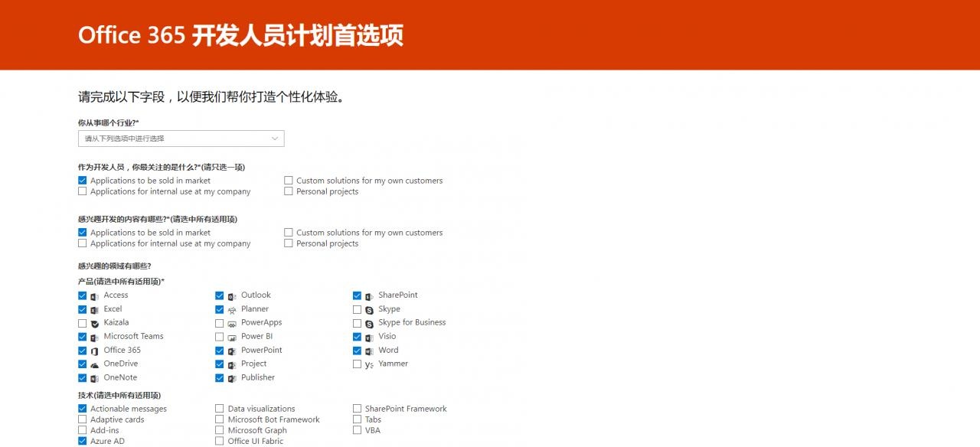Click the Access product icon
The height and width of the screenshot is (447, 980).
pyautogui.click(x=94, y=296)
